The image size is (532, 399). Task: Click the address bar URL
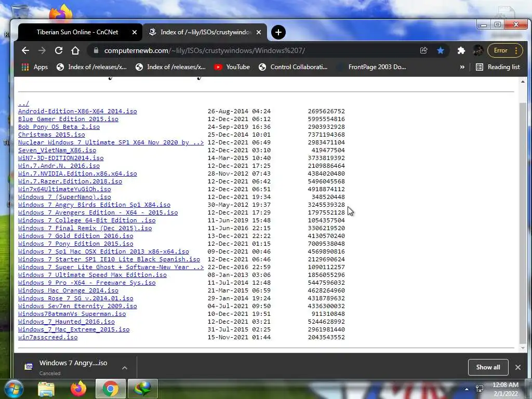tap(204, 50)
